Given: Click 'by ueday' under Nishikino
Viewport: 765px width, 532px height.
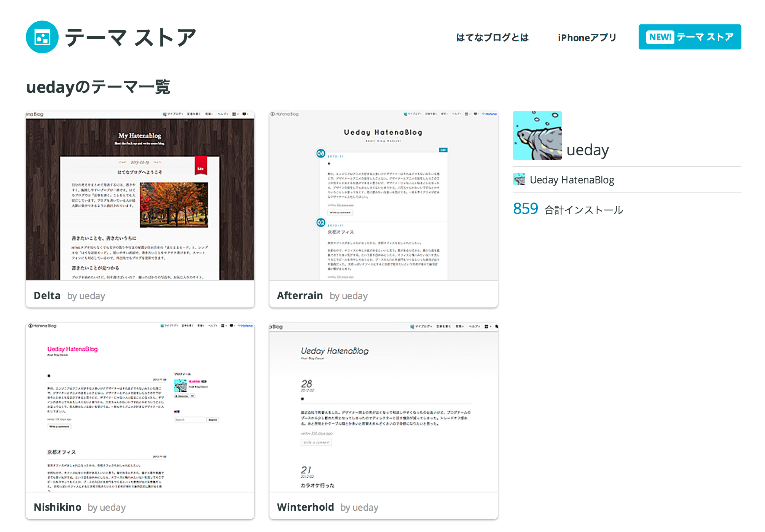Looking at the screenshot, I should 107,508.
